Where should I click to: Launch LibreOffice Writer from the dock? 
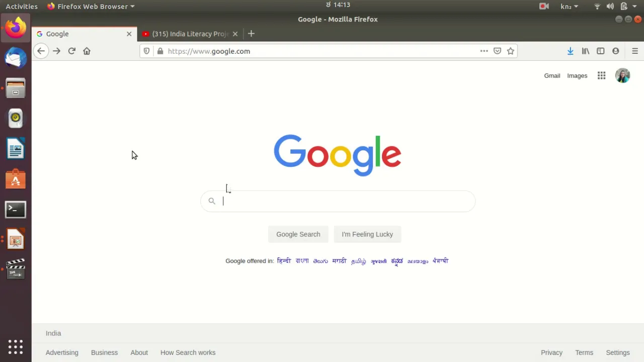click(x=16, y=149)
